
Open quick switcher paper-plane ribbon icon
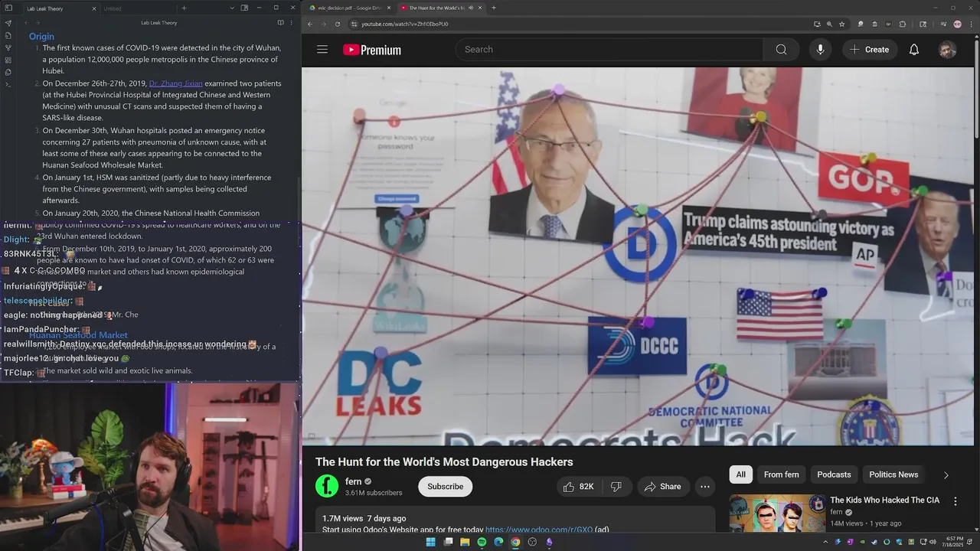[8, 23]
